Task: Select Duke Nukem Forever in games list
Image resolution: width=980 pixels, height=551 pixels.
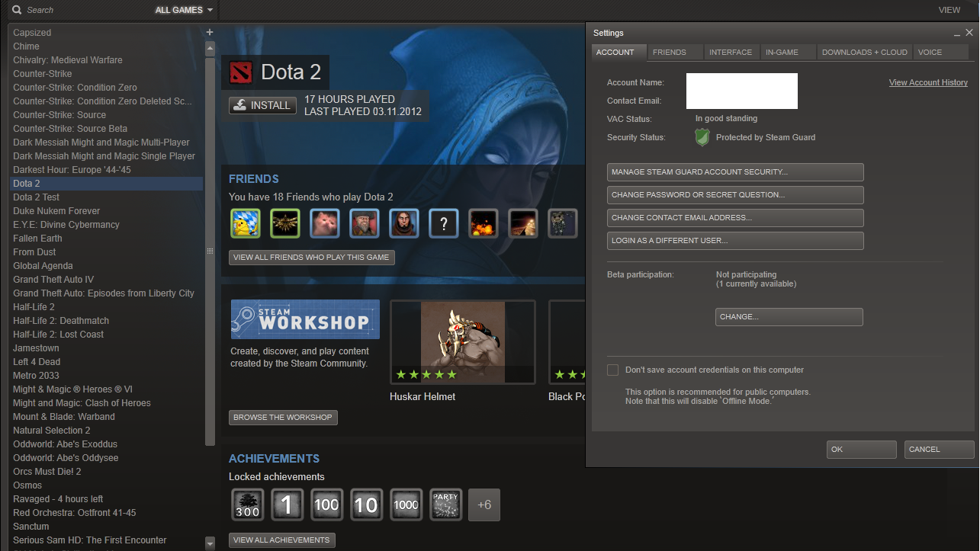Action: click(x=106, y=211)
